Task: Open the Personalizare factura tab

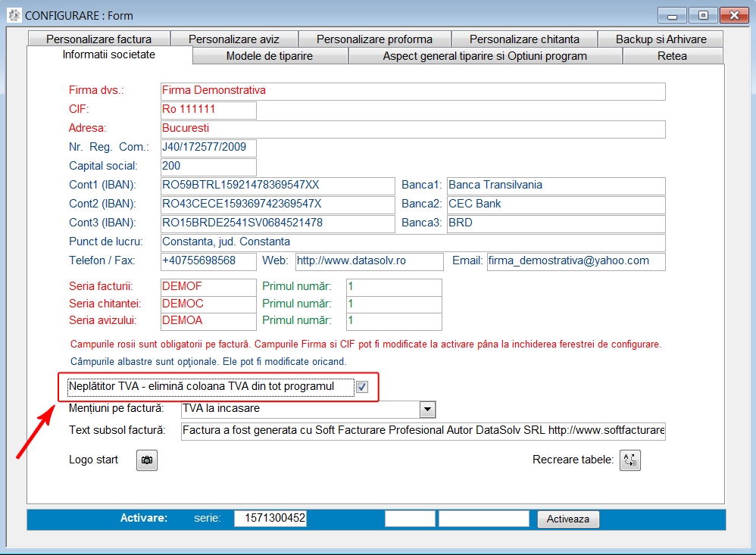Action: pyautogui.click(x=98, y=39)
